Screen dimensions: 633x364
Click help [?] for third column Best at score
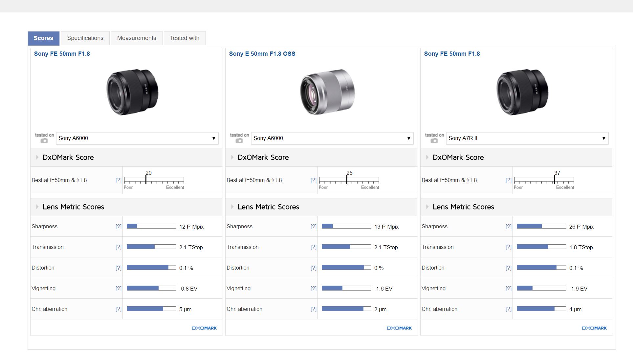point(509,180)
